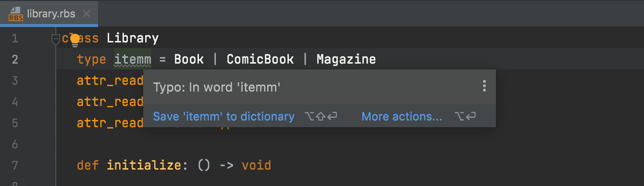Viewport: 644px width, 186px height.
Task: Click the Magazine type name
Action: click(346, 59)
